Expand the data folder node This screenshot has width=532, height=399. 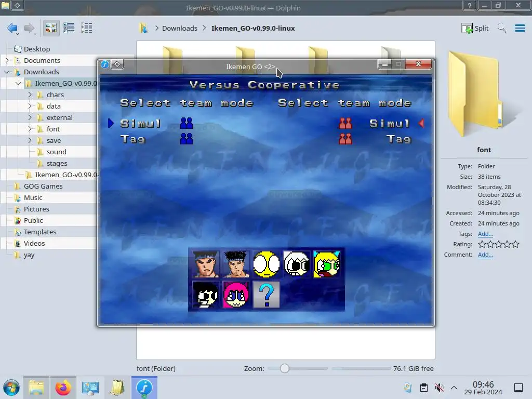click(30, 106)
